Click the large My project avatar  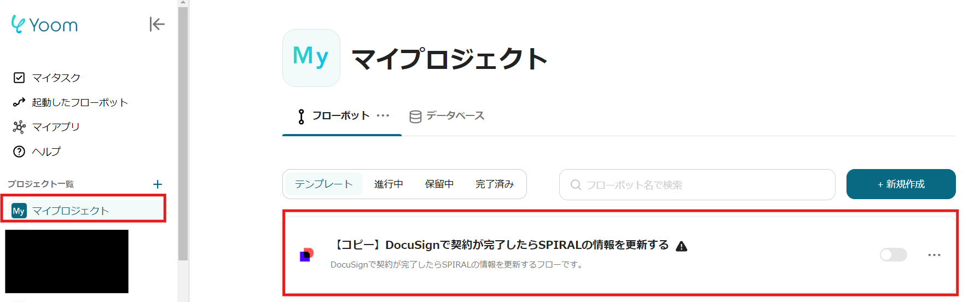coord(311,58)
